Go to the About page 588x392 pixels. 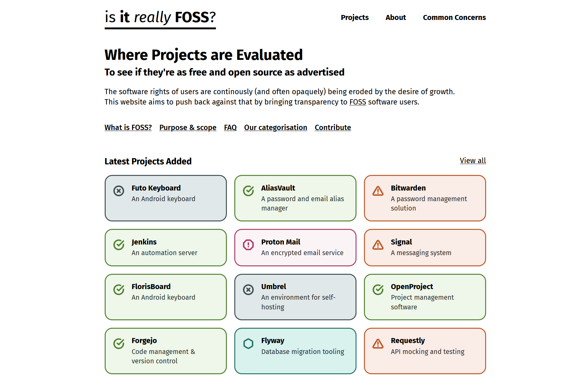click(396, 17)
